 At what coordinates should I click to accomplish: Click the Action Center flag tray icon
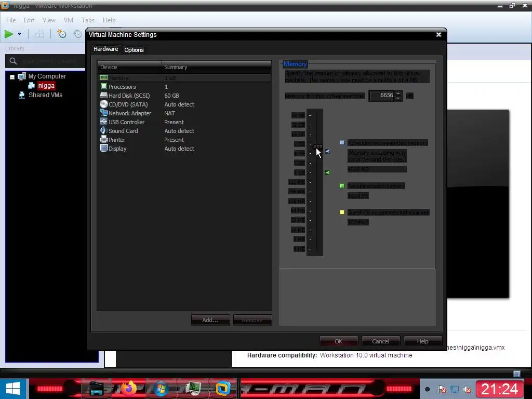(x=442, y=389)
